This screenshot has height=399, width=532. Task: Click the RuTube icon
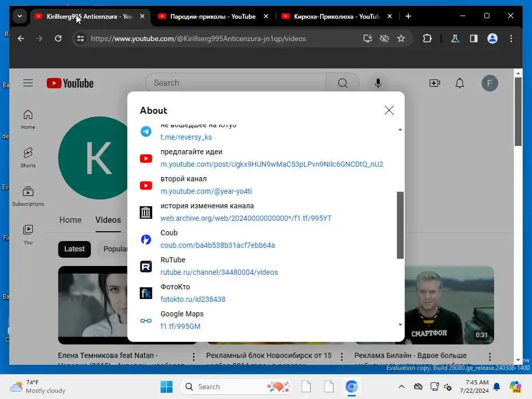click(x=146, y=267)
